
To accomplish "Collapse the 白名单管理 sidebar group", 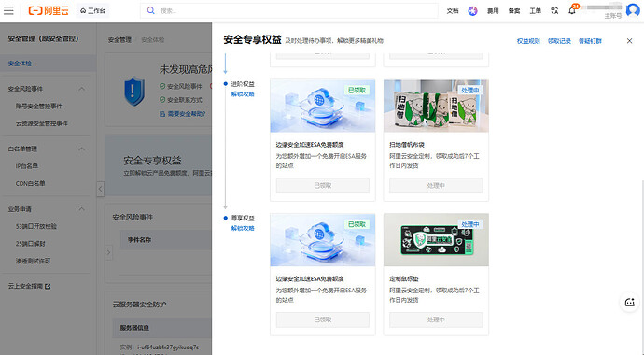I will tap(82, 149).
